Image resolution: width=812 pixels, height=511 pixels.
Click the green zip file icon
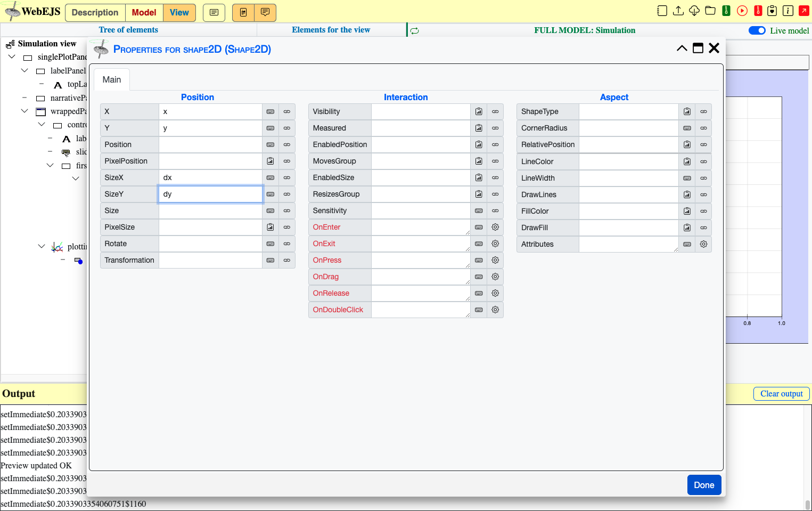tap(726, 11)
